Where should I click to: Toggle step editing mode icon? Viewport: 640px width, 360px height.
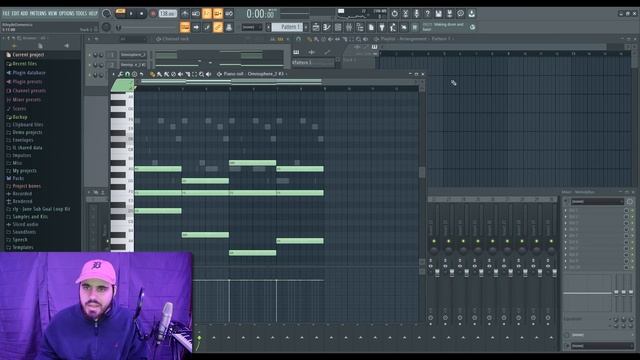point(207,27)
